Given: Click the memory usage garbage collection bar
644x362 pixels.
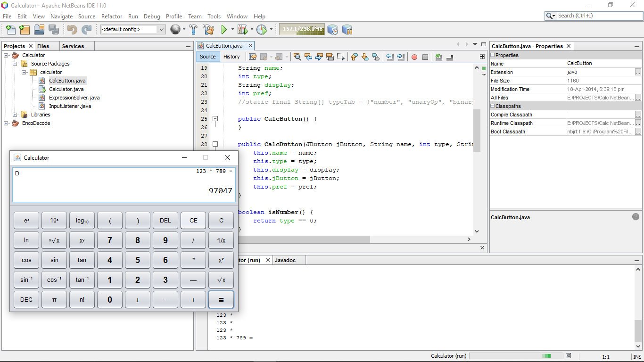Looking at the screenshot, I should coord(302,29).
